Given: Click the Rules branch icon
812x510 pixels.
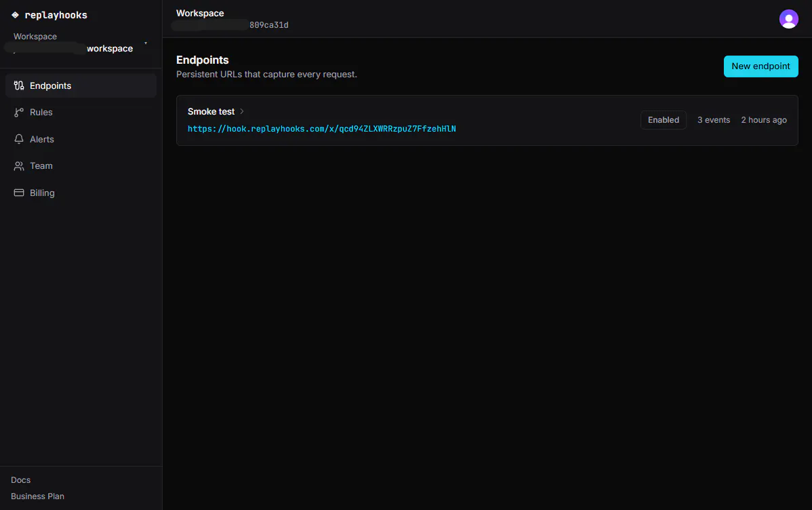Looking at the screenshot, I should pos(19,113).
